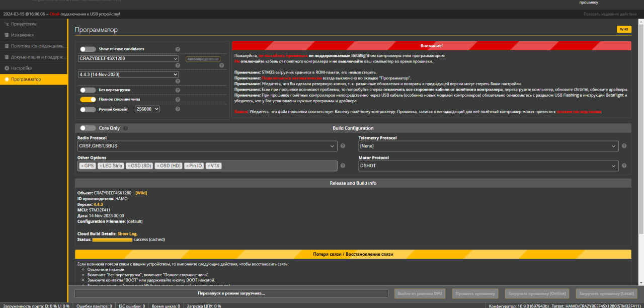Click the Автоопределение button
This screenshot has width=644, height=308.
point(203,59)
